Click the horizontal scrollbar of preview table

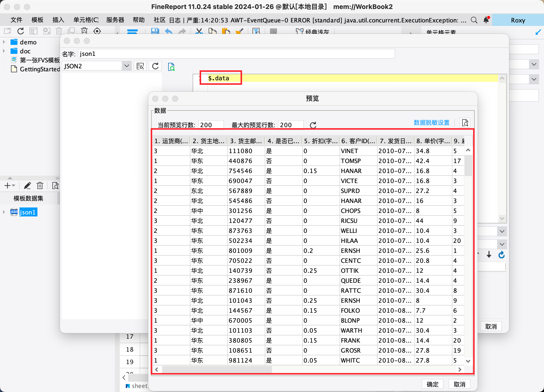[217, 370]
